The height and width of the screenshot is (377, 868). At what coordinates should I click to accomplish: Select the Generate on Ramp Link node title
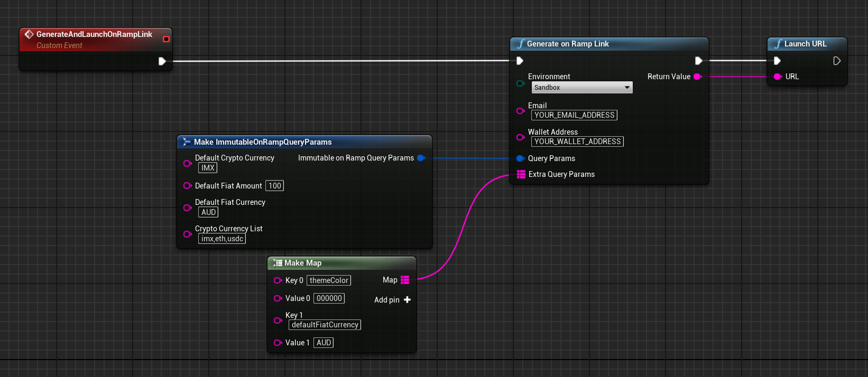tap(568, 44)
